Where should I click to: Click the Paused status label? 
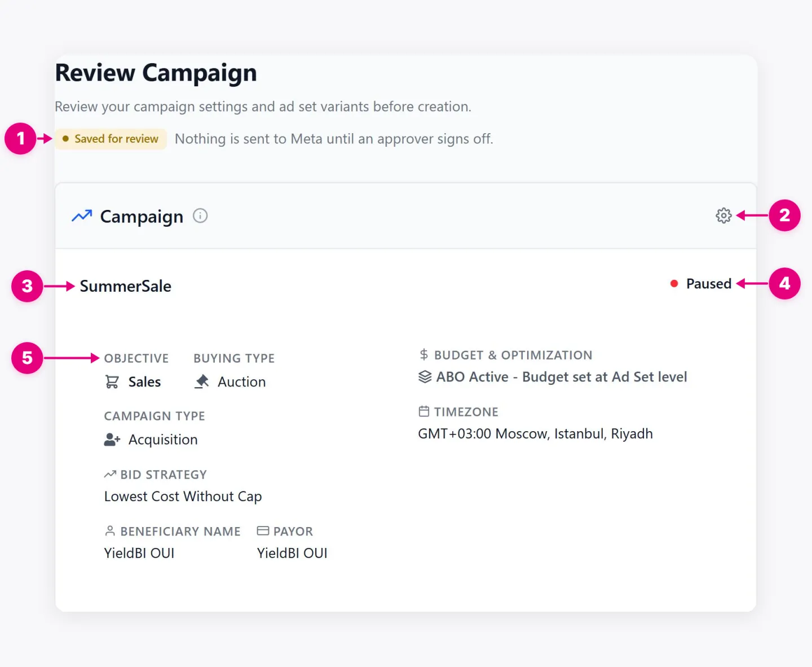[709, 284]
